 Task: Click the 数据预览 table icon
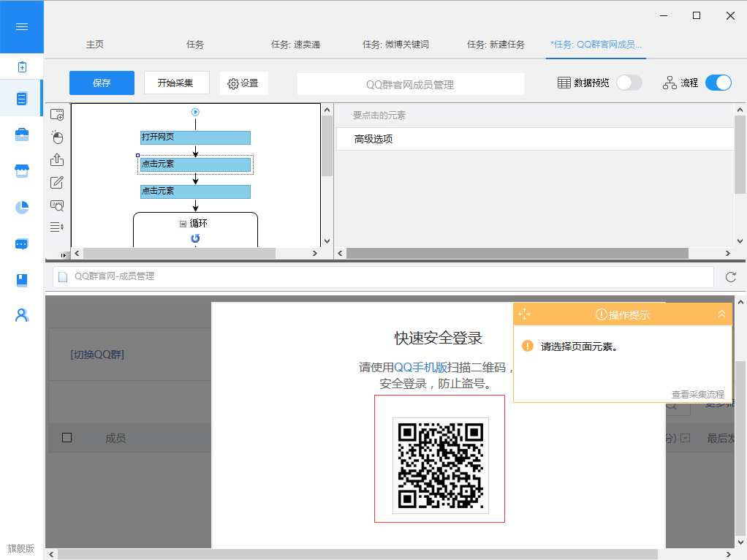tap(564, 83)
